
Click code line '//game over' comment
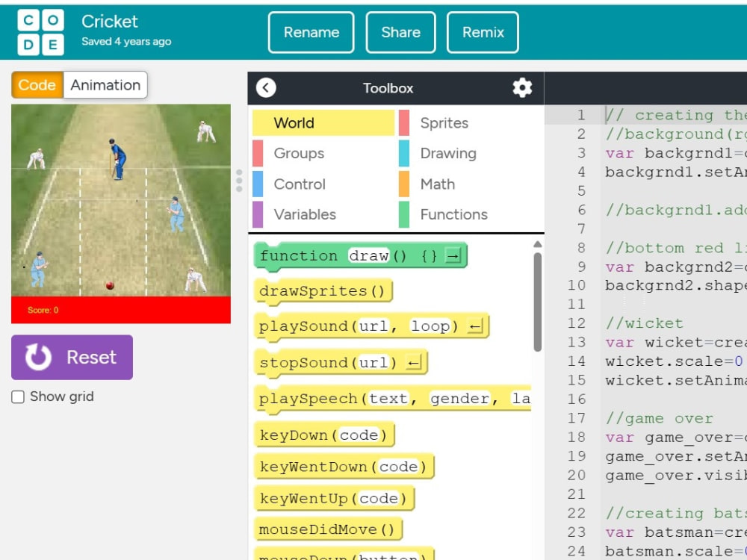pyautogui.click(x=660, y=419)
